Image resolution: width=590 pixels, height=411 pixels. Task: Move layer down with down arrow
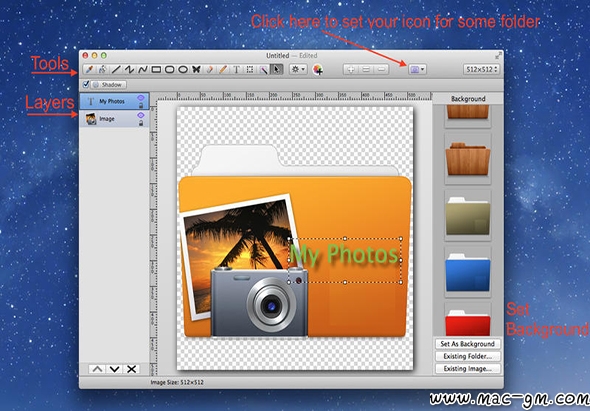tap(114, 369)
